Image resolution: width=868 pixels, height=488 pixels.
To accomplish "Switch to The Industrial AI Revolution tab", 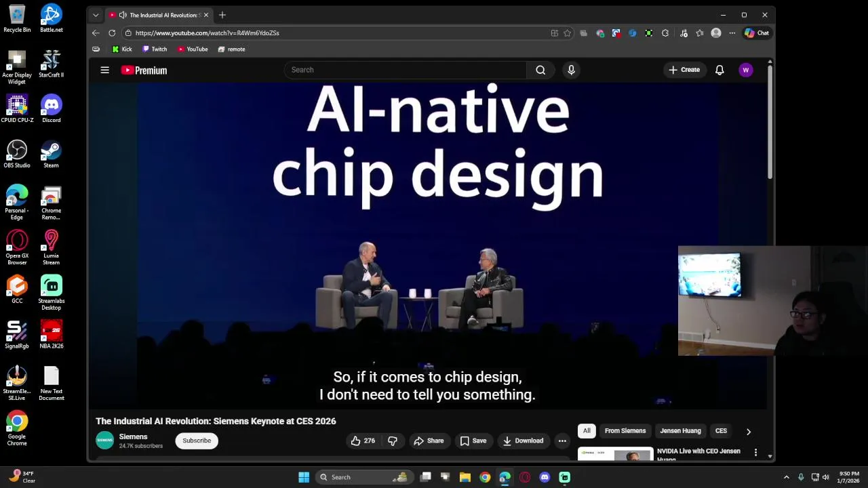I will (160, 15).
